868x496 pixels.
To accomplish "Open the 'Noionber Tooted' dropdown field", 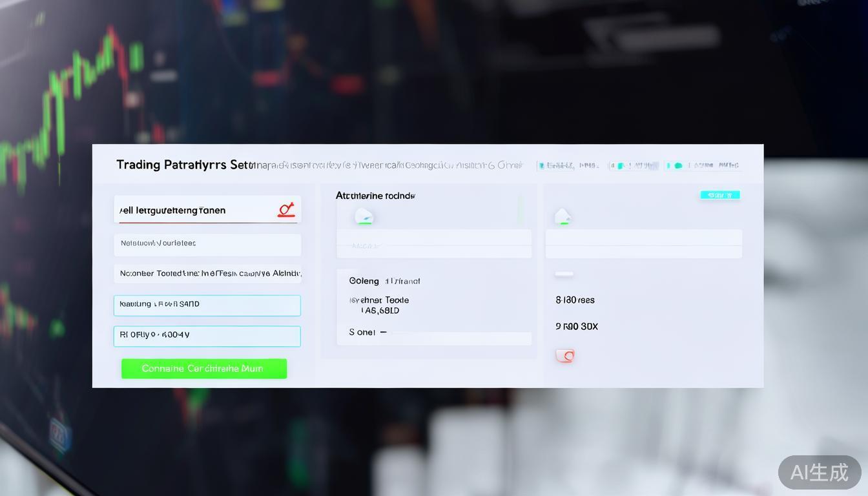I will coord(207,273).
